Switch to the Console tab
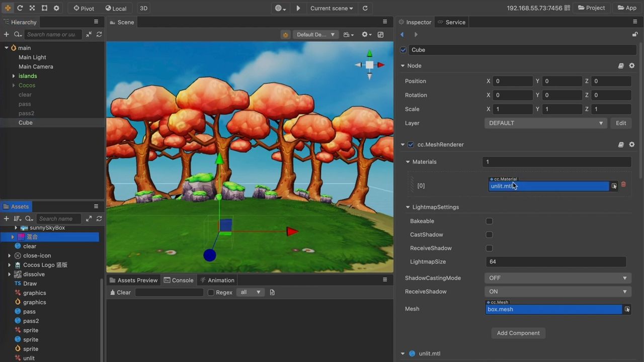Screen dimensions: 644x362 click(x=179, y=280)
